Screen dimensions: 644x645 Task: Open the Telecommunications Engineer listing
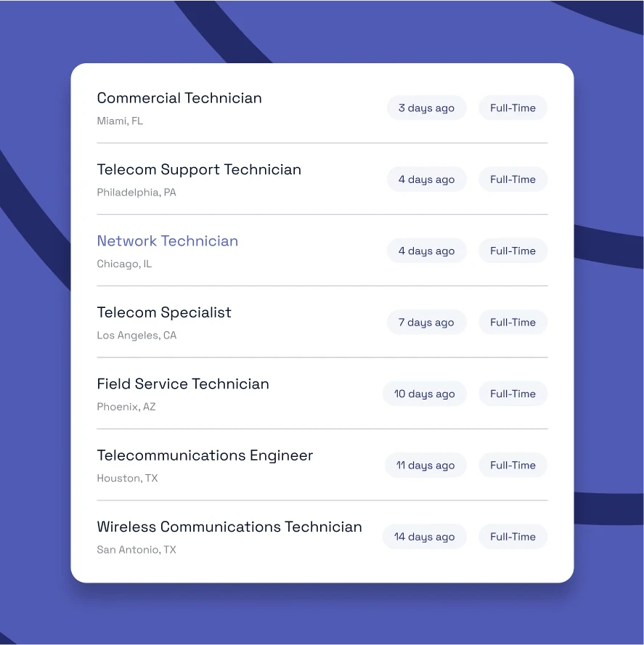205,455
